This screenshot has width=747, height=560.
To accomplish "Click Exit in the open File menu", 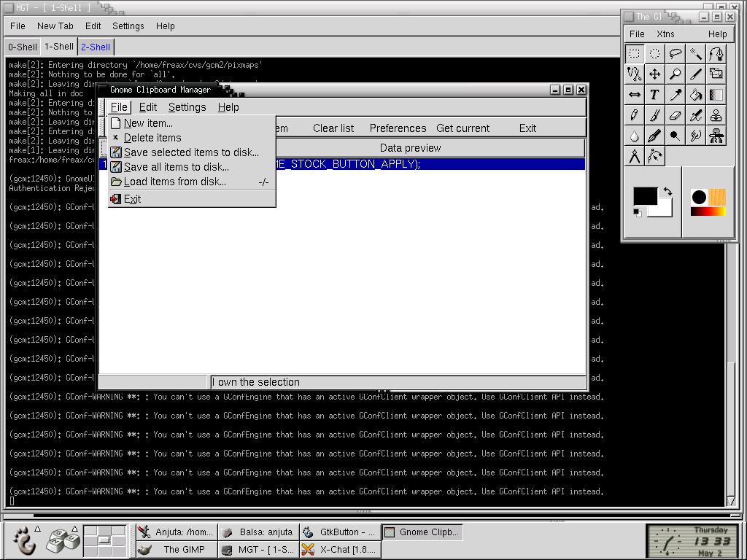I will 192,199.
